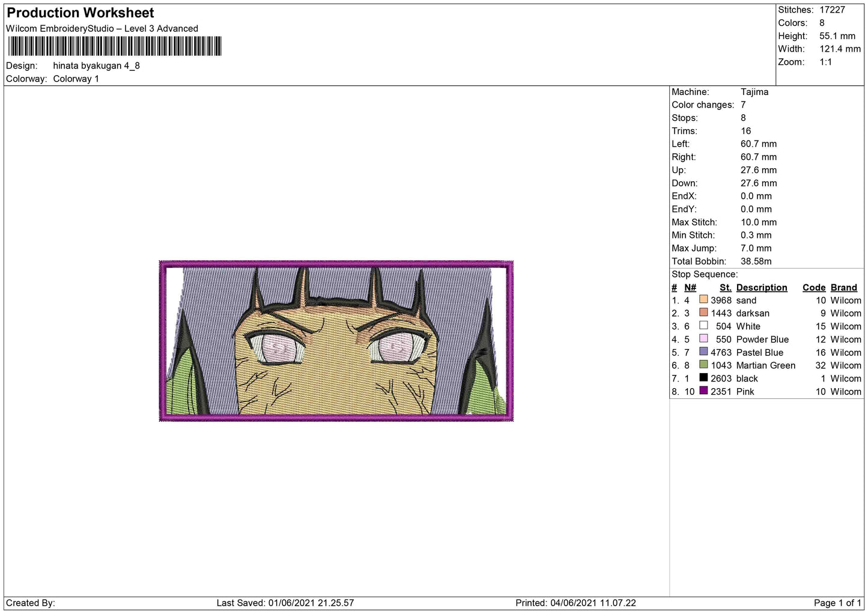The height and width of the screenshot is (611, 868).
Task: Select the stitch count "17227"
Action: (x=832, y=10)
